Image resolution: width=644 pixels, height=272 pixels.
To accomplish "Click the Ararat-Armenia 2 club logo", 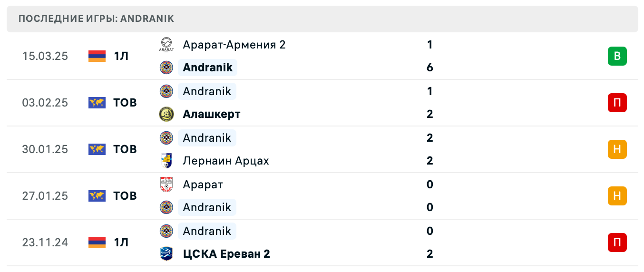I will pos(166,45).
